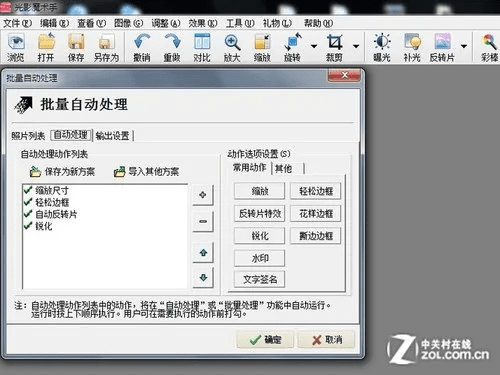Uncheck the 轻松边框 action

[x=28, y=202]
